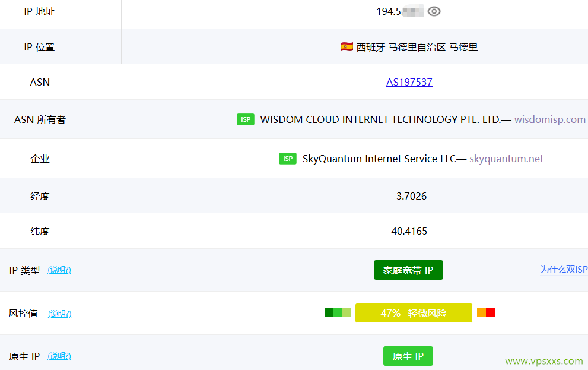Select the ISP badge next to WISDOM CLOUD

click(245, 119)
